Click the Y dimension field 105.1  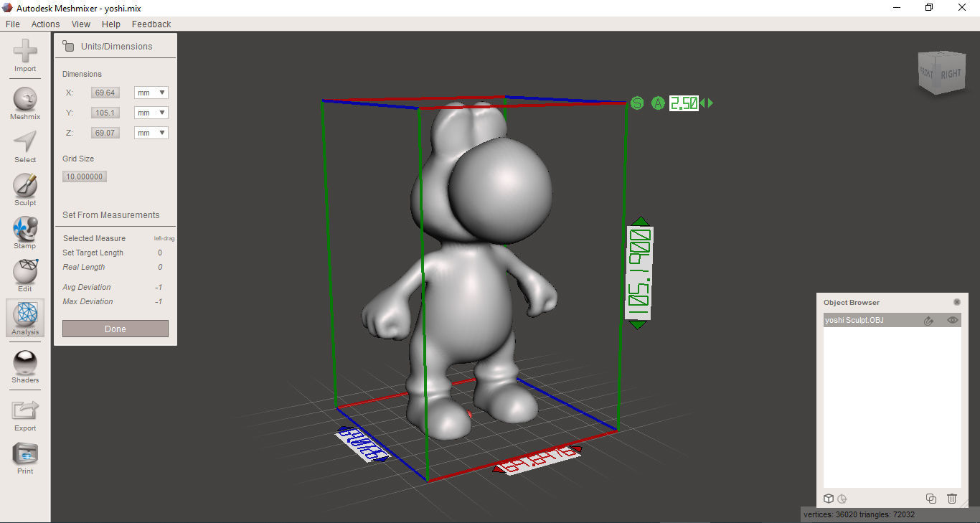point(105,113)
